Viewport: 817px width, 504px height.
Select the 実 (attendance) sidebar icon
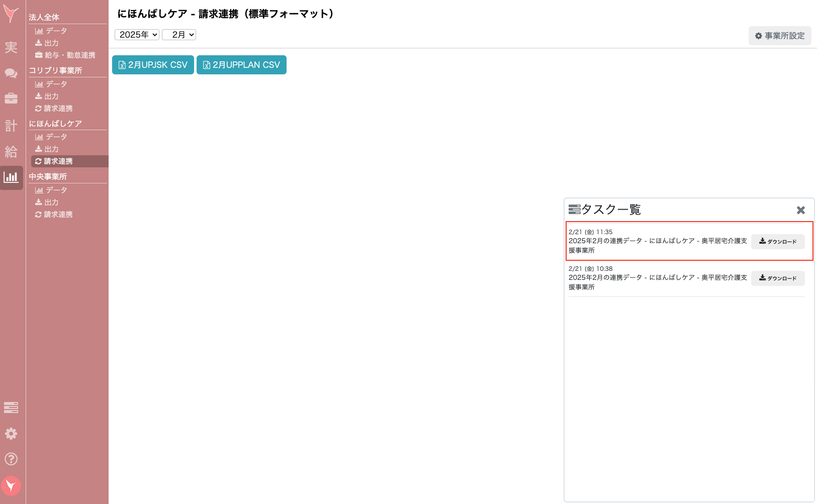coord(11,48)
